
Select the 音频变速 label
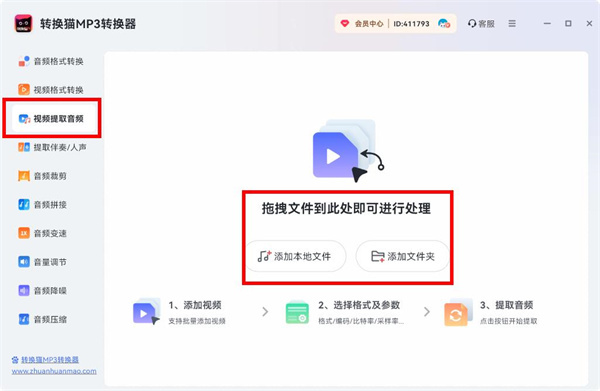[50, 233]
